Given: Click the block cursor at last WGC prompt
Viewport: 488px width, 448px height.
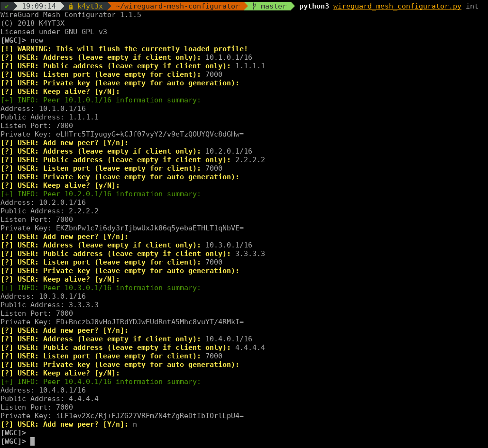Looking at the screenshot, I should pos(32,441).
